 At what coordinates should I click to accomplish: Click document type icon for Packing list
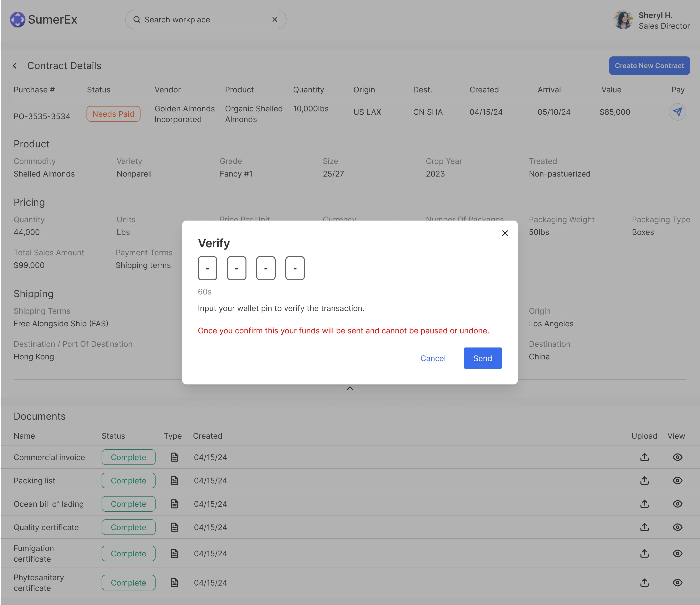click(174, 481)
